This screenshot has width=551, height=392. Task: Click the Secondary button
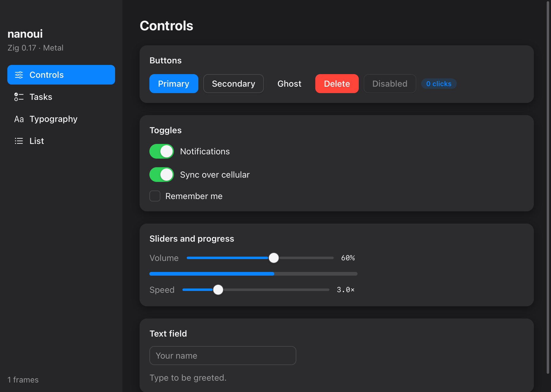click(234, 84)
